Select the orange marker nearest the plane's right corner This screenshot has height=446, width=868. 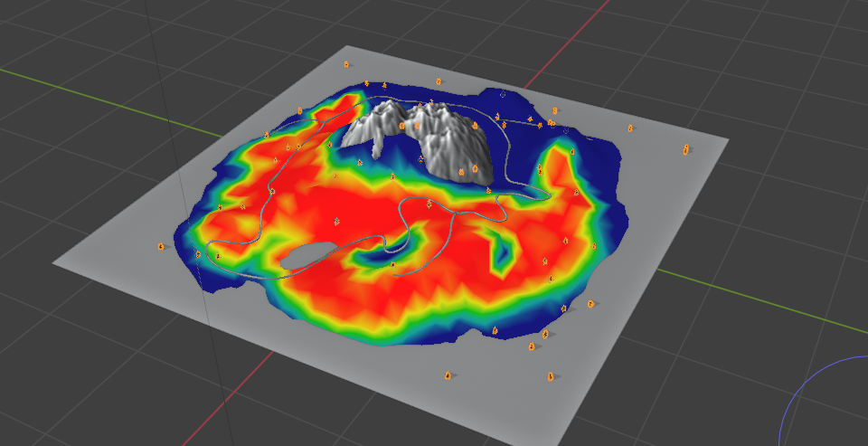(686, 149)
